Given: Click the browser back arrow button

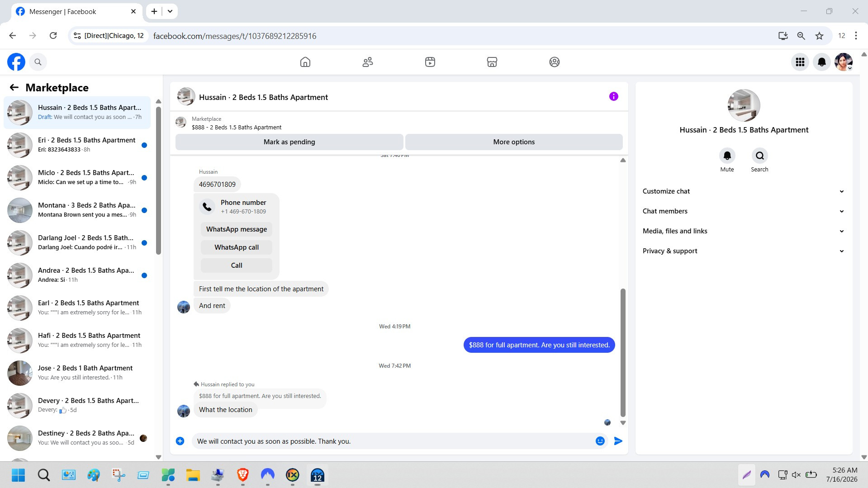Looking at the screenshot, I should click(x=13, y=36).
